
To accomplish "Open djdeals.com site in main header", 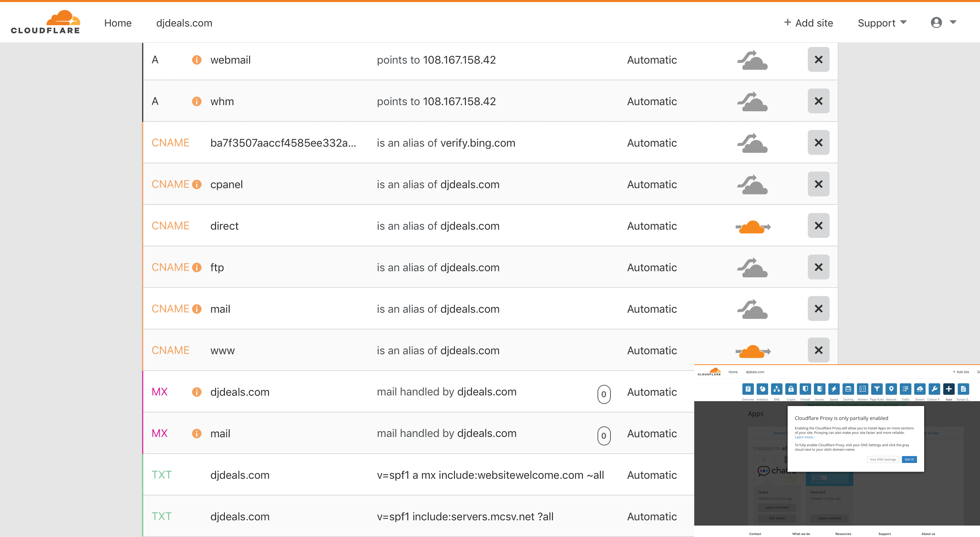I will pos(184,23).
